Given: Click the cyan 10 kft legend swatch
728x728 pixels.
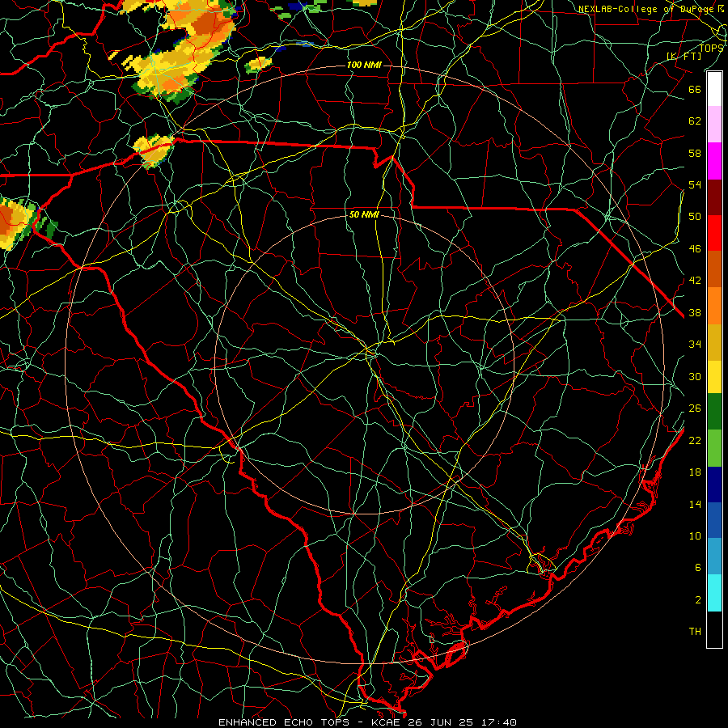Looking at the screenshot, I should (714, 593).
